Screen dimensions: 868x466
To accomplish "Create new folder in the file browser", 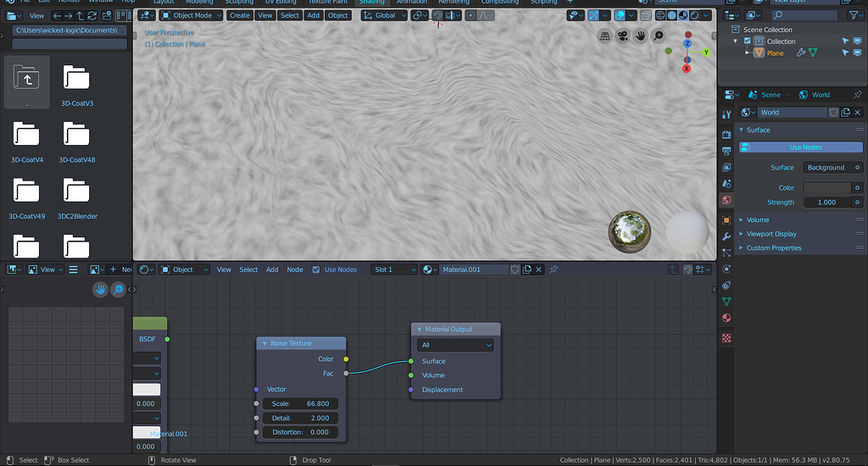I will coord(107,15).
